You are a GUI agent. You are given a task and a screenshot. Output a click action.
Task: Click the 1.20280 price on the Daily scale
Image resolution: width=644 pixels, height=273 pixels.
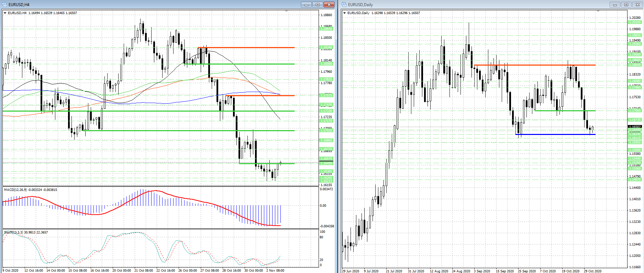tap(635, 18)
